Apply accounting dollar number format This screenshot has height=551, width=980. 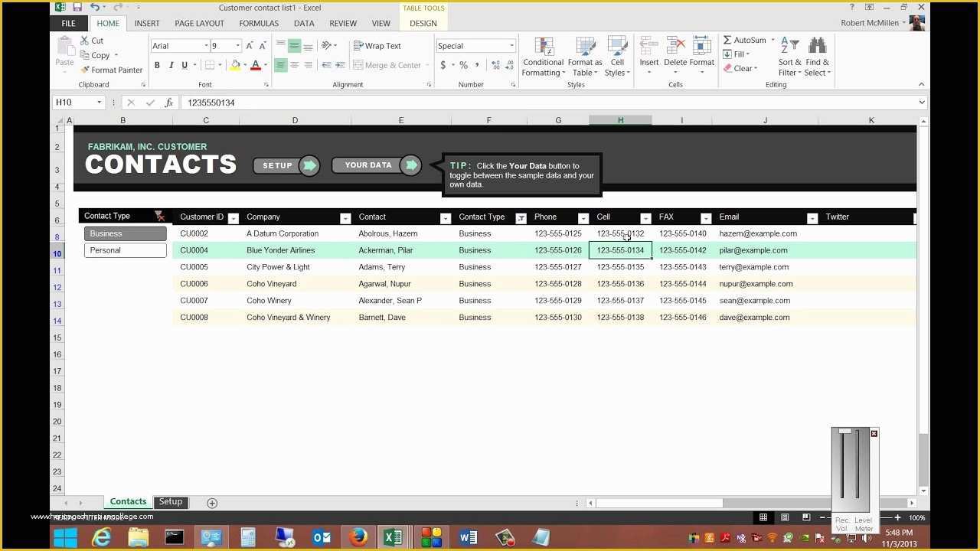tap(443, 65)
